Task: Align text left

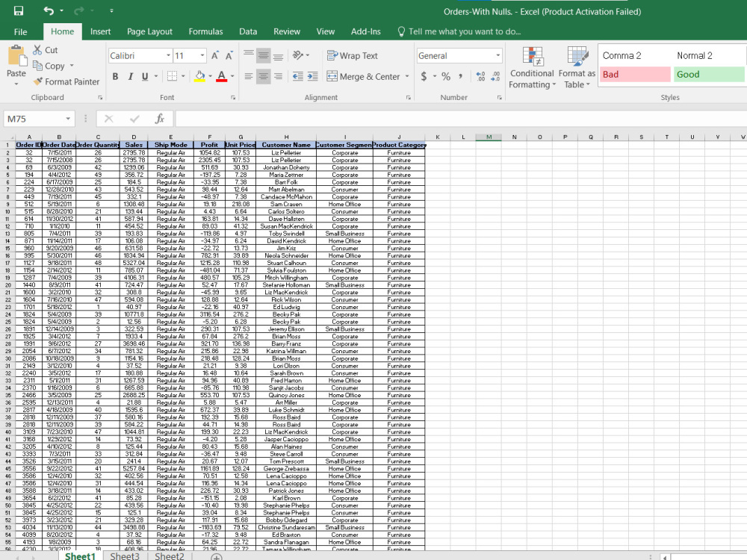Action: click(249, 76)
